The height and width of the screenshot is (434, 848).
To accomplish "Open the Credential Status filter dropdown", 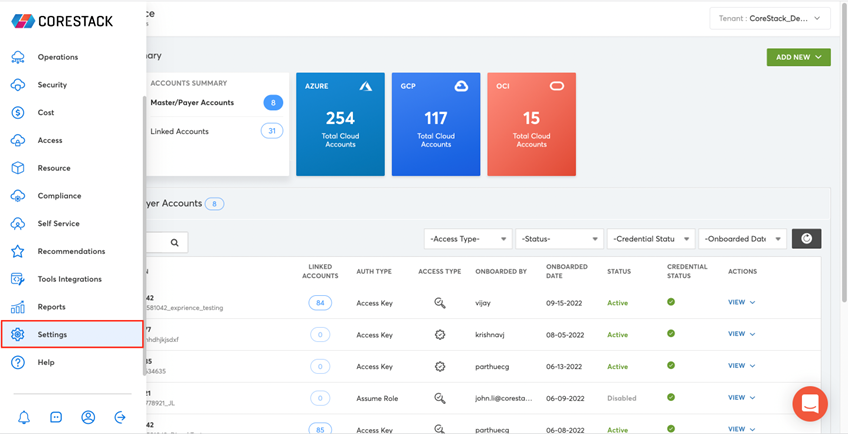I will point(651,239).
